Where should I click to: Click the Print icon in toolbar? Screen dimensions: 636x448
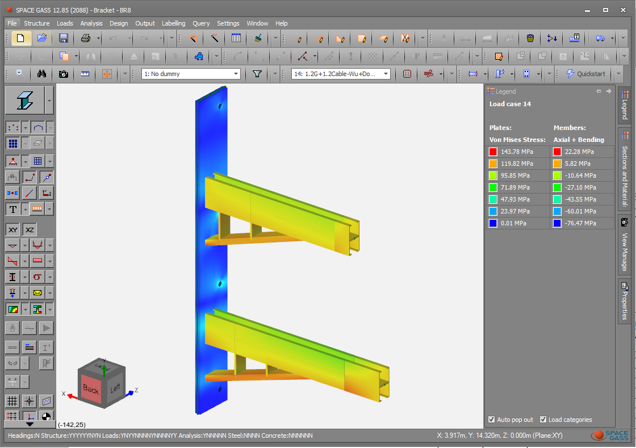tap(86, 39)
